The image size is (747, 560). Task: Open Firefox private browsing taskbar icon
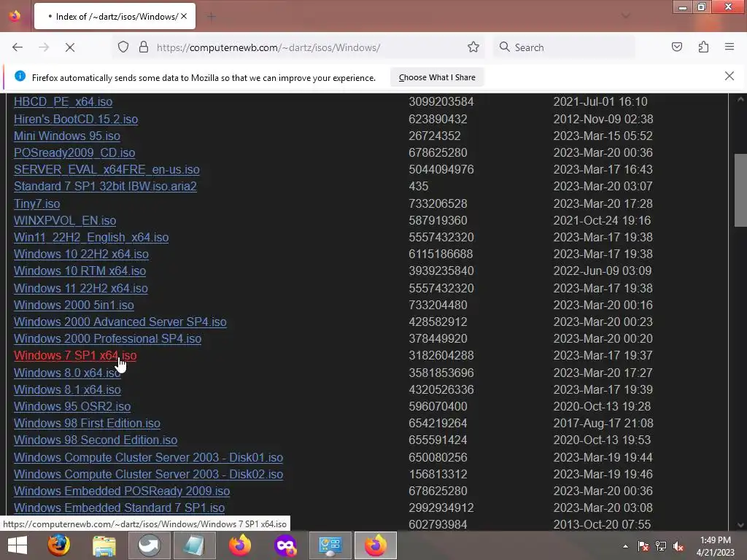(x=285, y=545)
